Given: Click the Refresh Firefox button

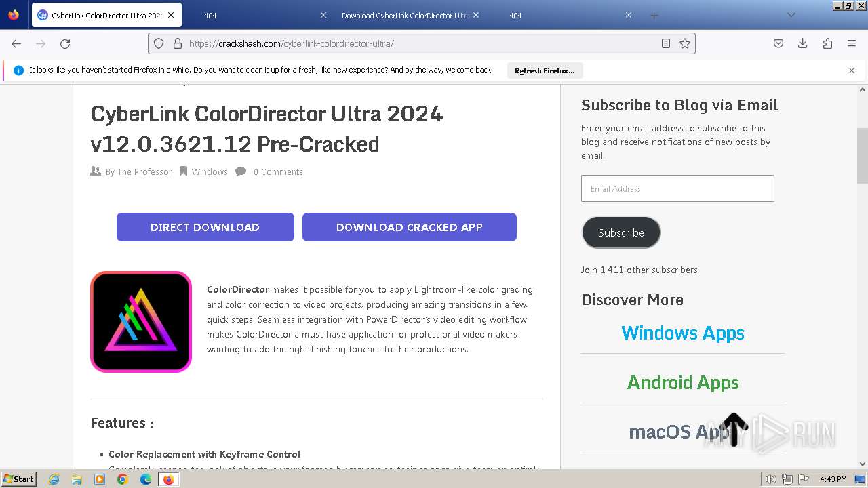Looking at the screenshot, I should point(545,70).
